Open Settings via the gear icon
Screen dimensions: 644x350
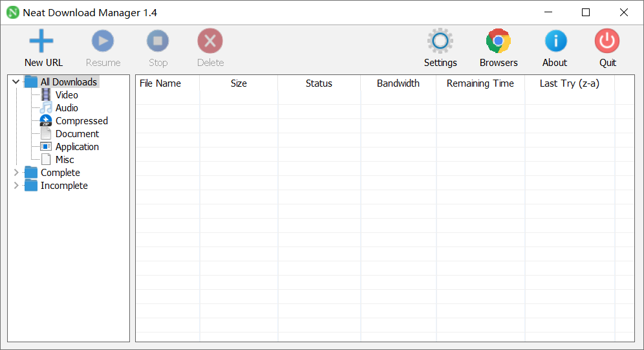point(440,41)
